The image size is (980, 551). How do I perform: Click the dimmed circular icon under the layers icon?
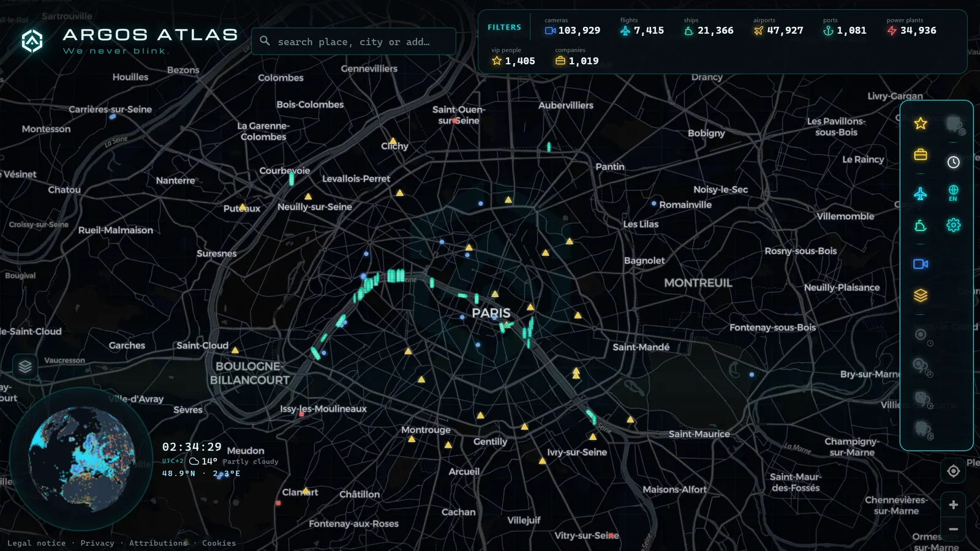point(920,334)
